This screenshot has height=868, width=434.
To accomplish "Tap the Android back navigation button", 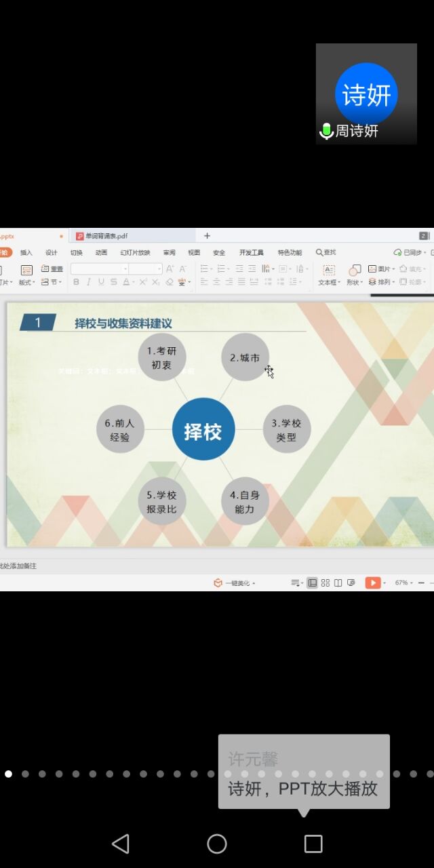I will click(x=121, y=844).
